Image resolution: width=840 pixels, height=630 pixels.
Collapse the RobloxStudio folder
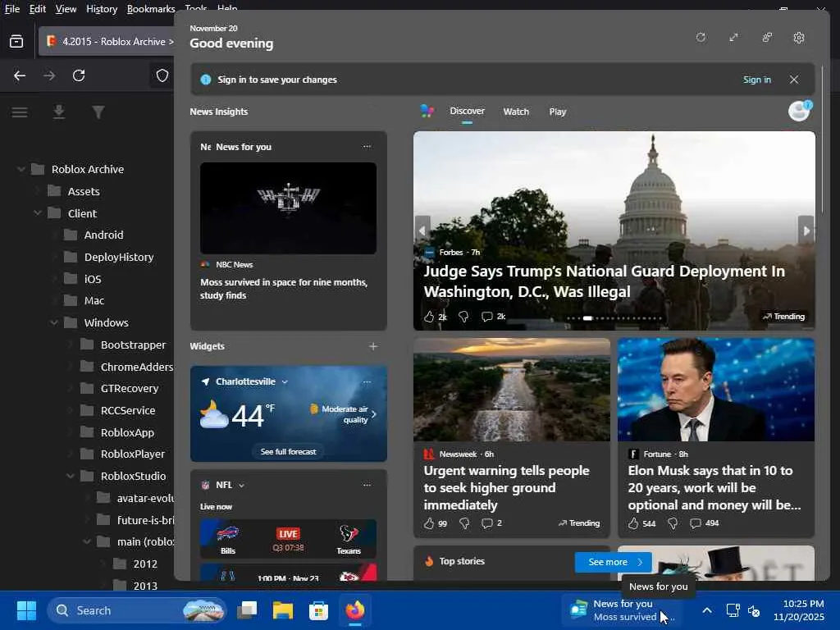[x=71, y=476]
